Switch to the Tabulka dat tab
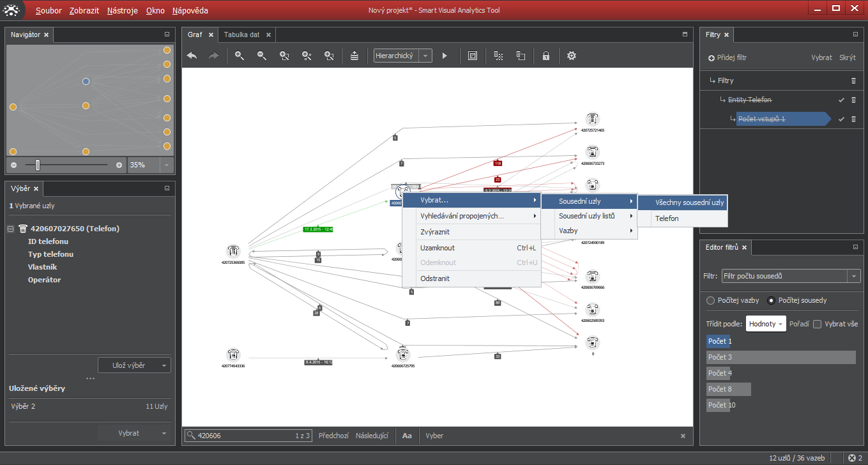This screenshot has height=465, width=868. [241, 35]
